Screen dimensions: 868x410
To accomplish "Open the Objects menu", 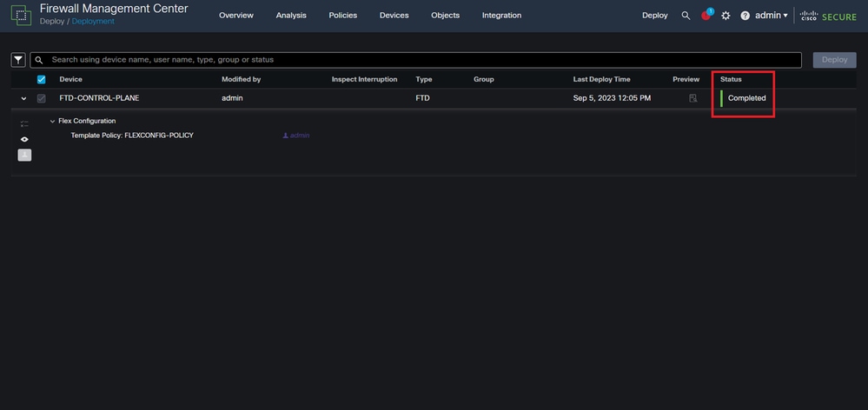I will (446, 16).
